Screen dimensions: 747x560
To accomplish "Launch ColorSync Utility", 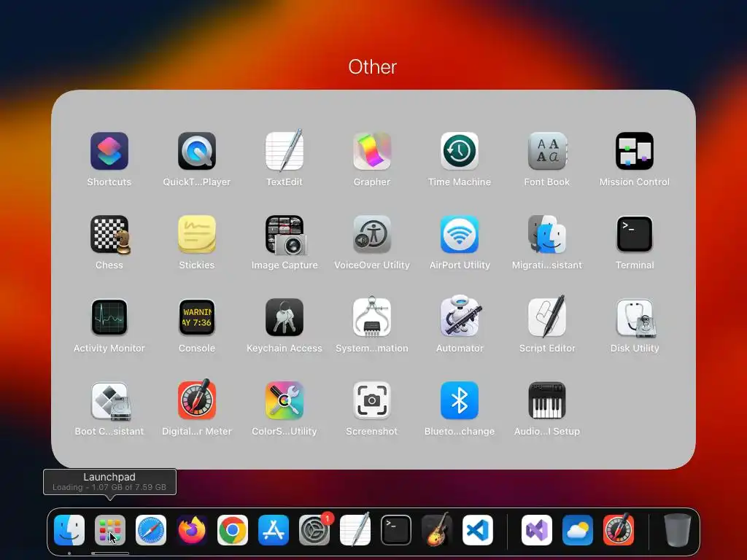I will (285, 400).
